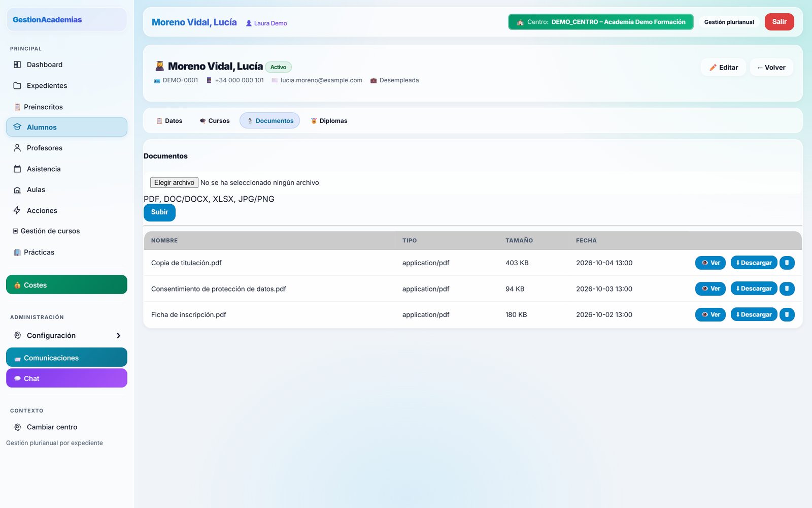The width and height of the screenshot is (812, 508).
Task: Click email lucia.moreno@example.com
Action: (321, 80)
